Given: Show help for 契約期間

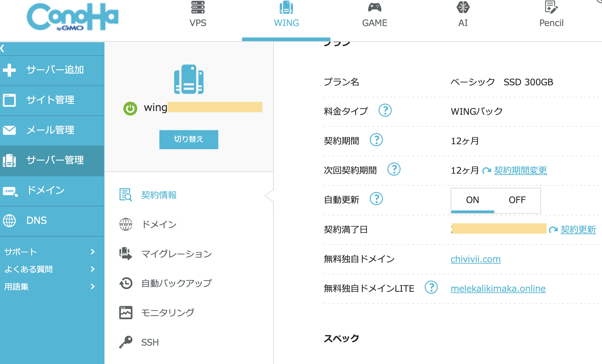Looking at the screenshot, I should [x=376, y=140].
